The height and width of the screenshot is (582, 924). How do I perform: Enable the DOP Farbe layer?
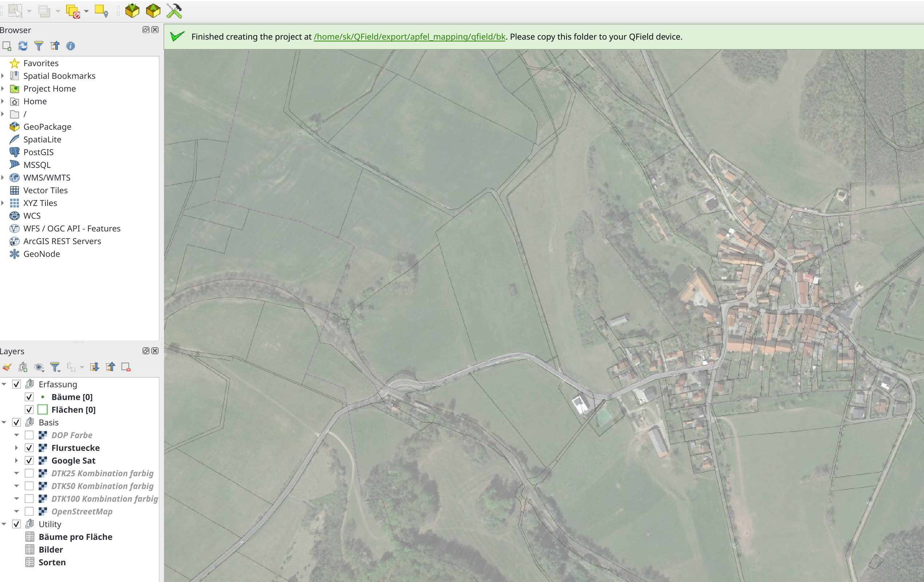pos(29,435)
